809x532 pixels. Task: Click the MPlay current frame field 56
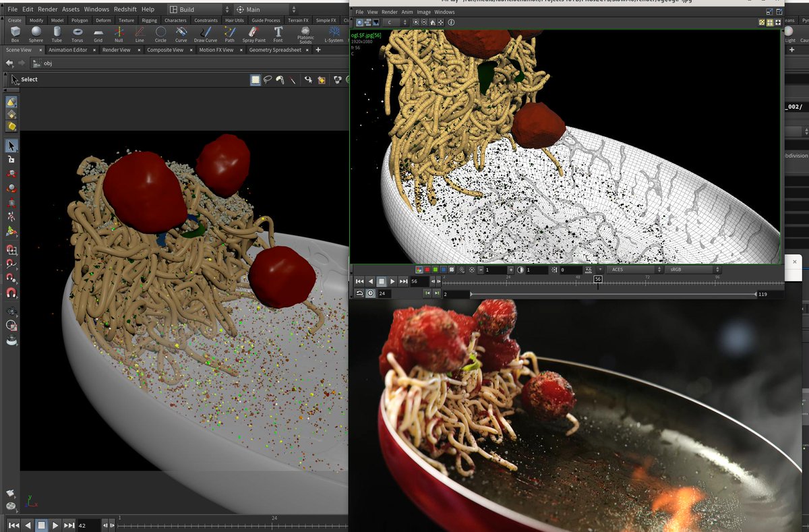click(x=419, y=281)
